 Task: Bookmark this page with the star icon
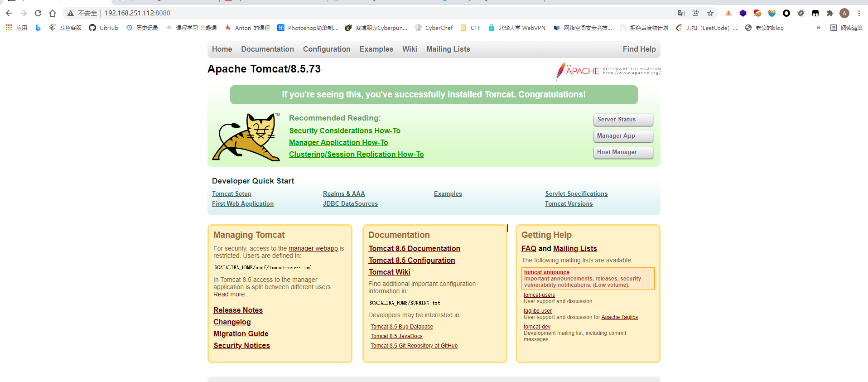pos(710,13)
